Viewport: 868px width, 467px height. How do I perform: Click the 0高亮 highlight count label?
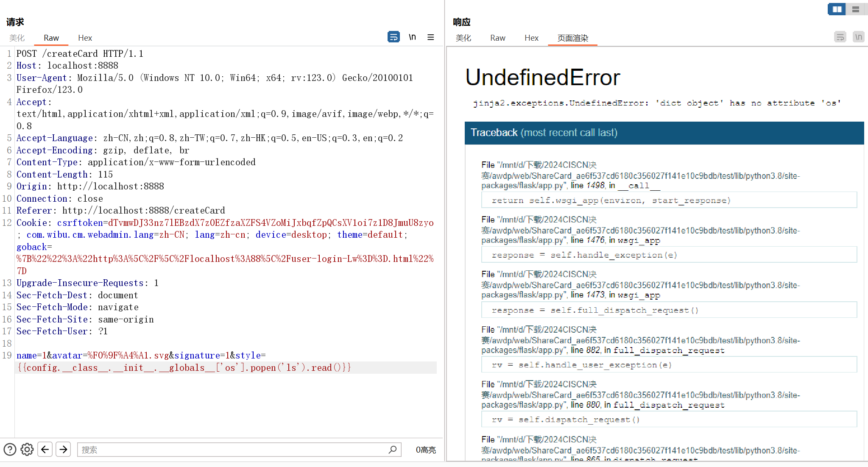(426, 450)
